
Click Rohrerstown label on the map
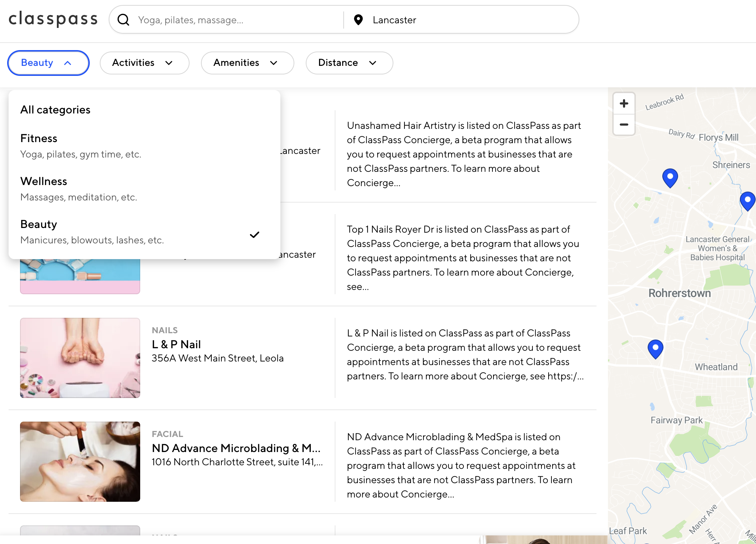point(680,293)
